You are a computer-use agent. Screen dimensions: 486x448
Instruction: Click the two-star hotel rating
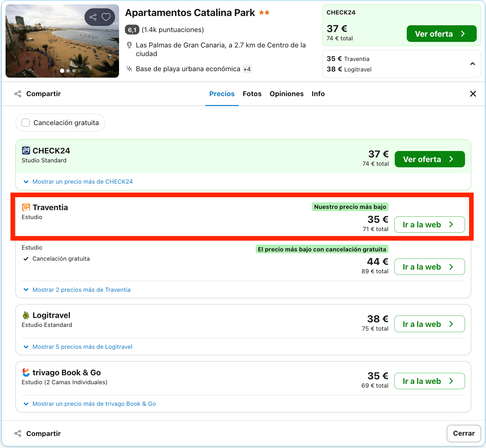[264, 13]
